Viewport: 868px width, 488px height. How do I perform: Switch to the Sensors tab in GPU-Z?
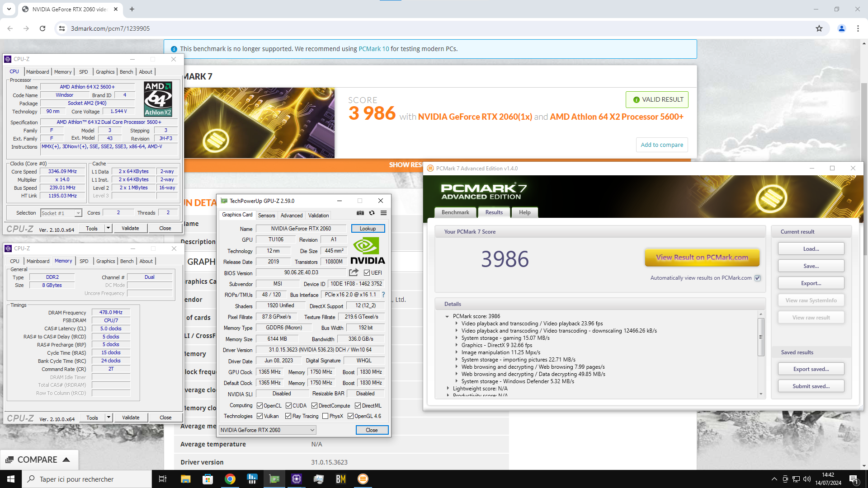[266, 216]
